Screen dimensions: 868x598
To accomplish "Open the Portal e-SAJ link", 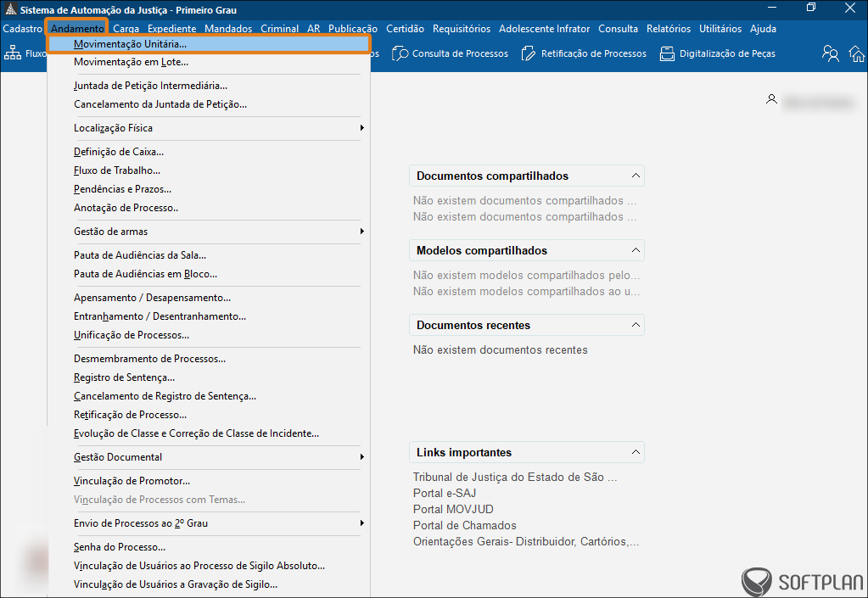I will pos(445,493).
